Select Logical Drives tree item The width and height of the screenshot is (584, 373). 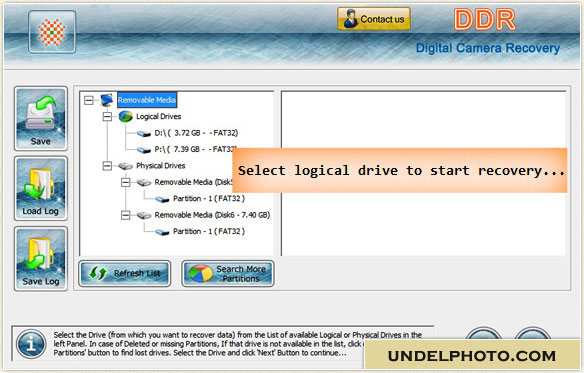pos(159,117)
